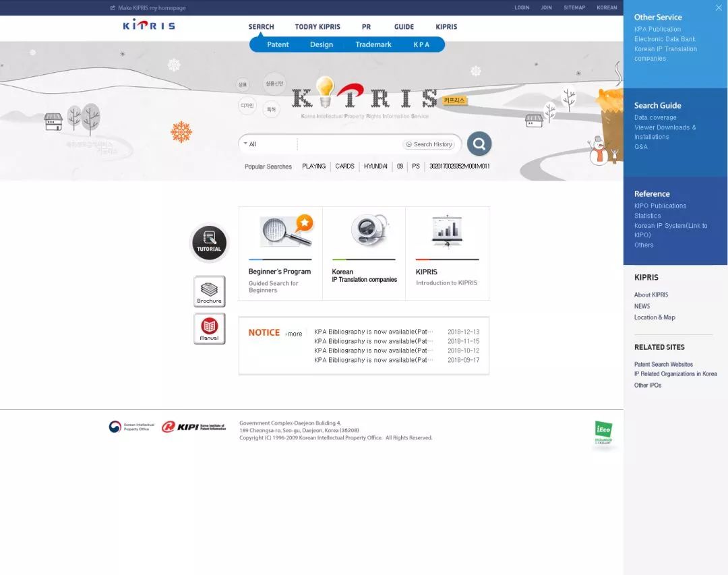The width and height of the screenshot is (728, 575).
Task: Click Korean IP Translation headset icon
Action: pos(369,231)
